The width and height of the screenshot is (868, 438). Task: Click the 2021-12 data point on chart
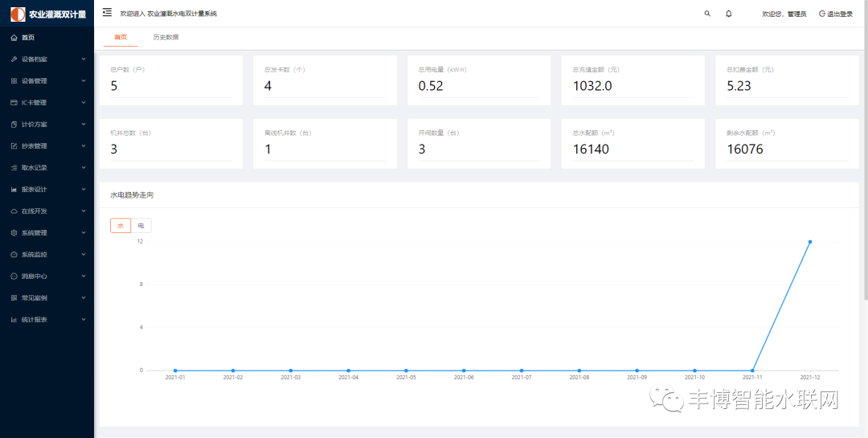coord(809,242)
